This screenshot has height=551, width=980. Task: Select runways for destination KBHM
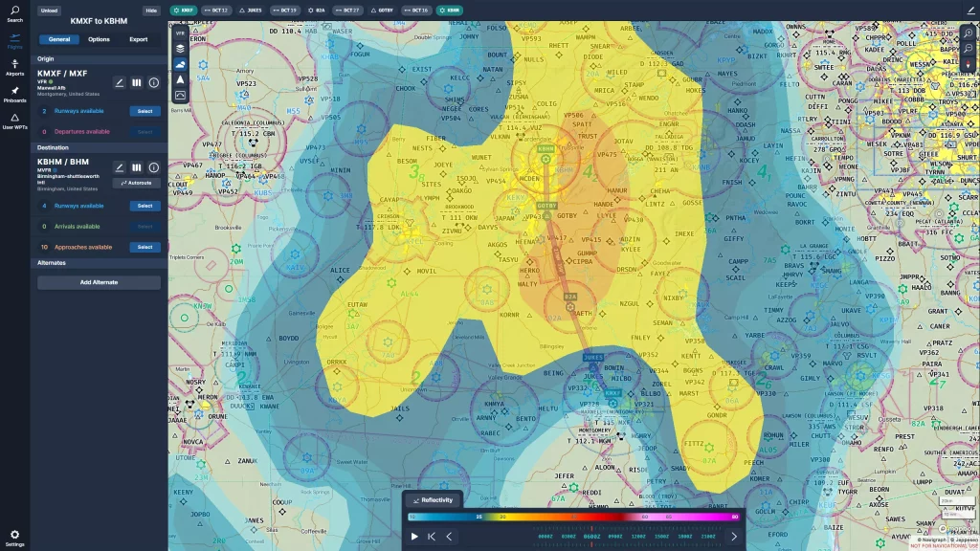coord(145,206)
